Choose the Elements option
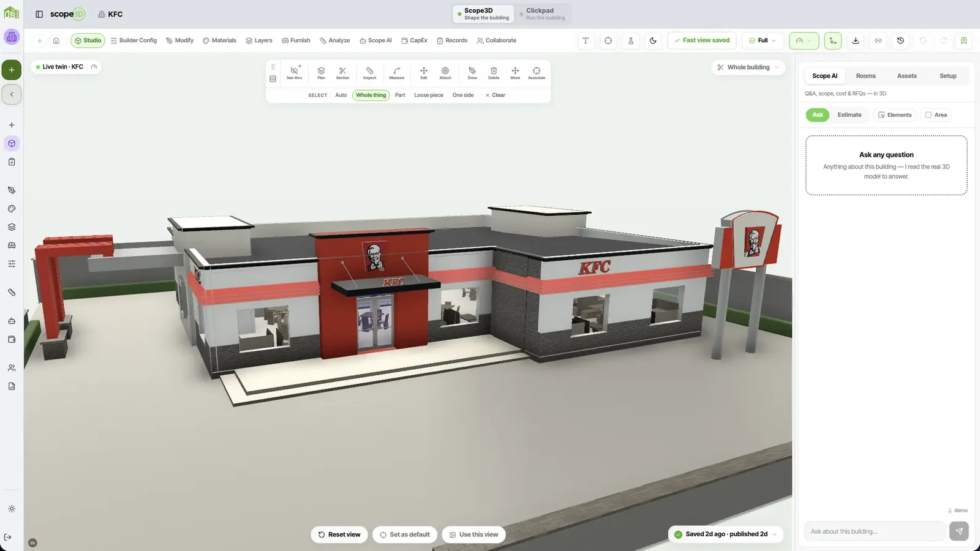 coord(895,115)
